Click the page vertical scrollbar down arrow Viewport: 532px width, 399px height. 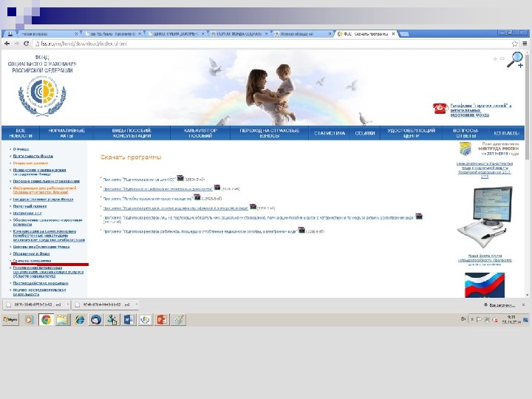[527, 295]
